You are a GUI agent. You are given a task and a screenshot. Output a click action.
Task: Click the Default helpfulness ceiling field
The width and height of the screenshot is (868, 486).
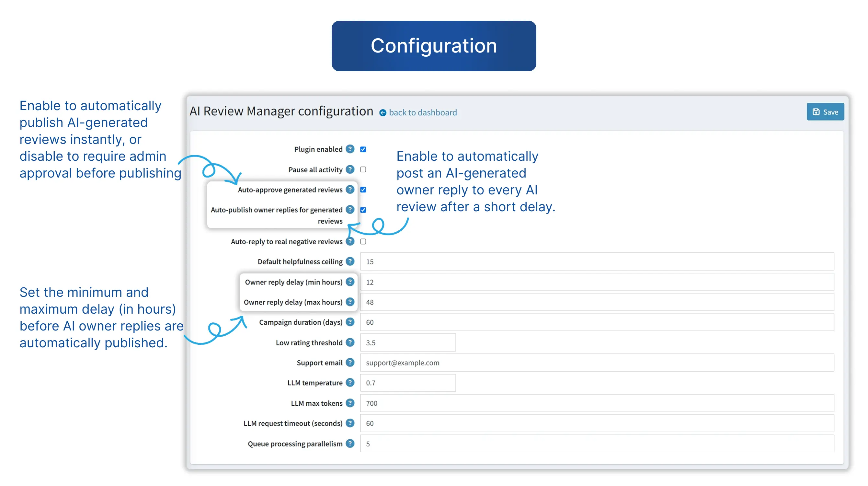point(597,261)
